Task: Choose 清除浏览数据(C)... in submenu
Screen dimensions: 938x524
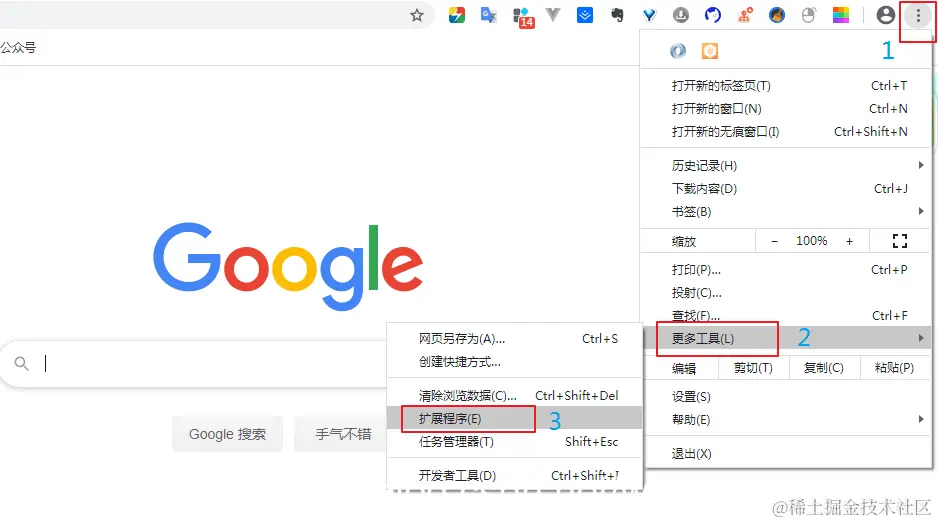Action: click(514, 396)
